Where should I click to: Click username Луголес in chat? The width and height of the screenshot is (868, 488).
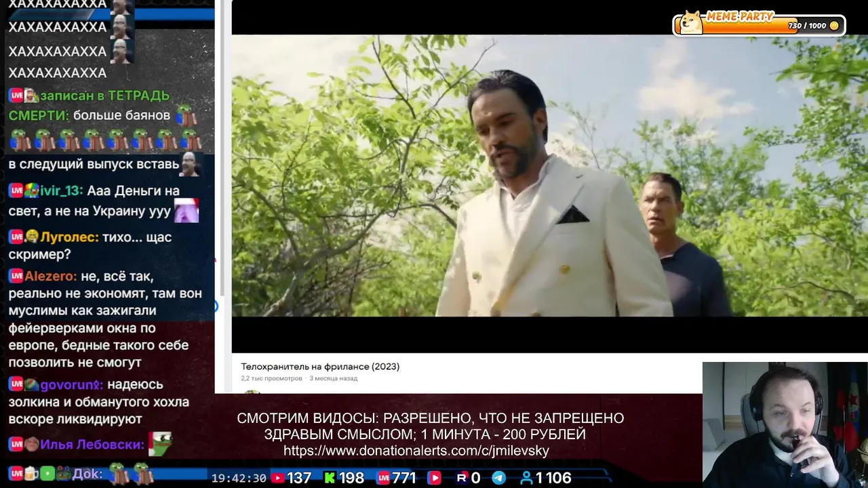click(x=70, y=237)
